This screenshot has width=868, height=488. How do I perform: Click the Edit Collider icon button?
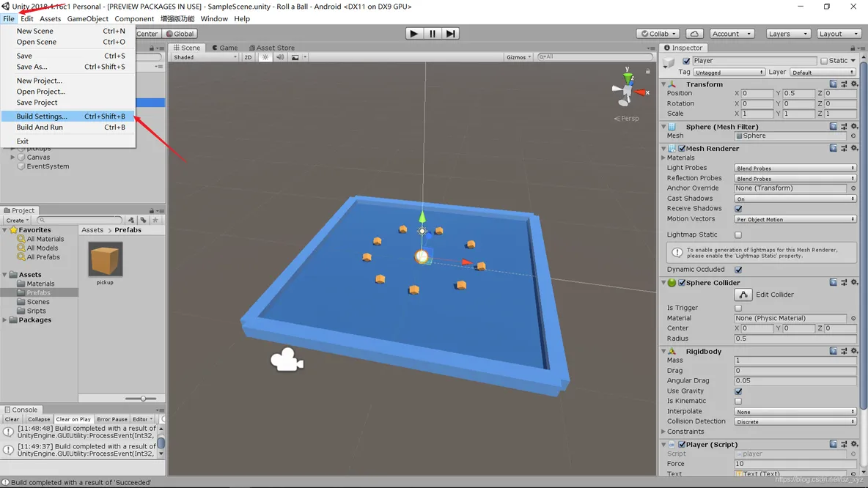[743, 295]
